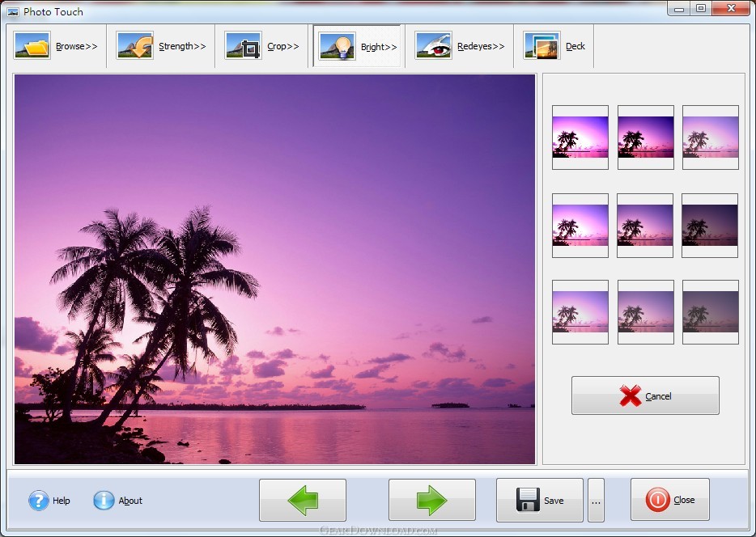
Task: Close window with title bar X
Action: pyautogui.click(x=732, y=8)
